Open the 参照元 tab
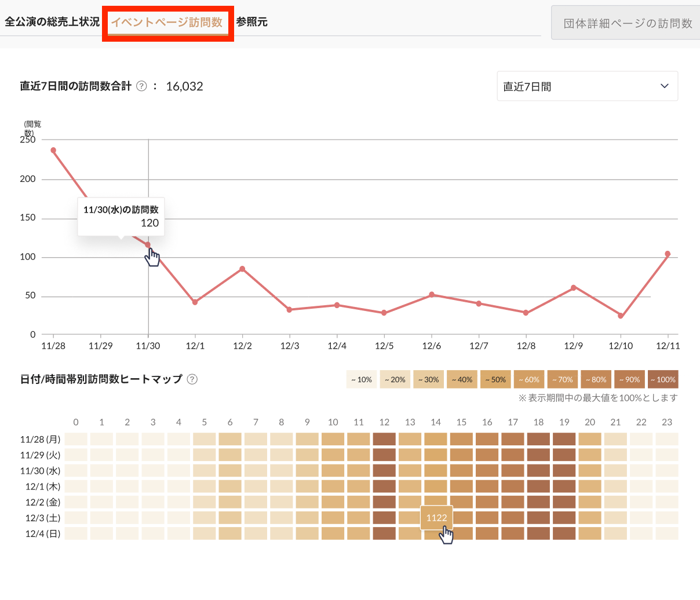 pos(251,22)
